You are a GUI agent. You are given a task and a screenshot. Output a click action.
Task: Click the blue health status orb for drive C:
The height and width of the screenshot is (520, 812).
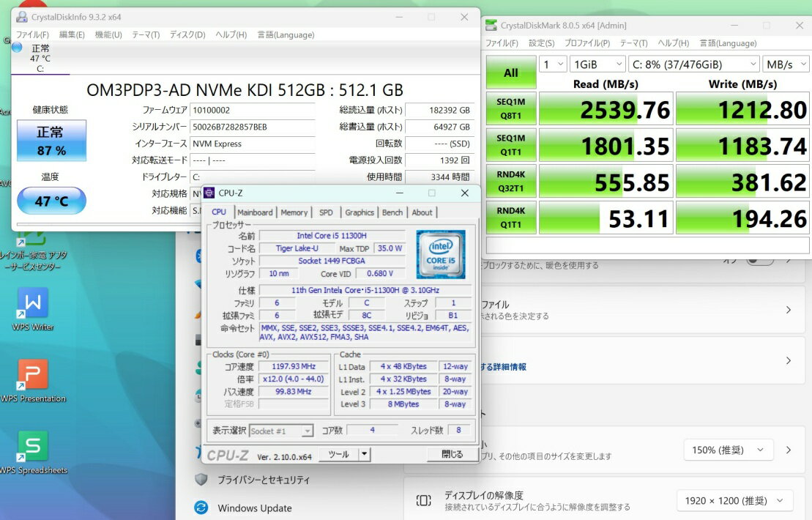point(17,47)
